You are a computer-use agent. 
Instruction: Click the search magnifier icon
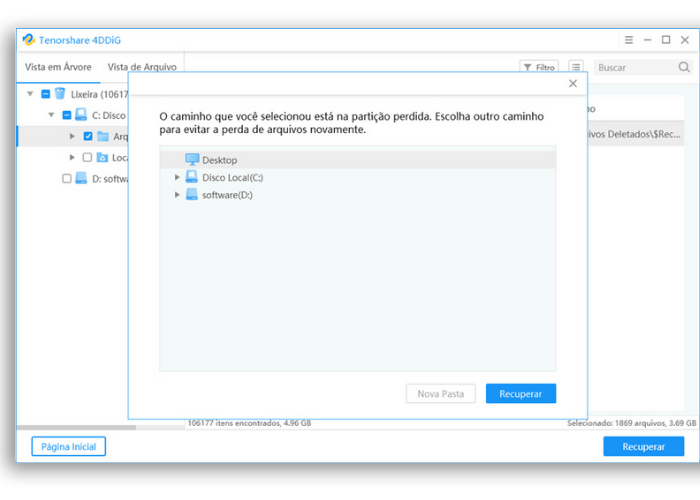684,67
